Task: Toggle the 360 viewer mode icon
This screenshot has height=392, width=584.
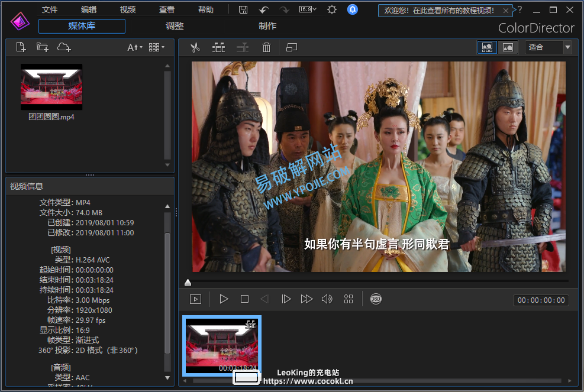Action: pos(376,299)
